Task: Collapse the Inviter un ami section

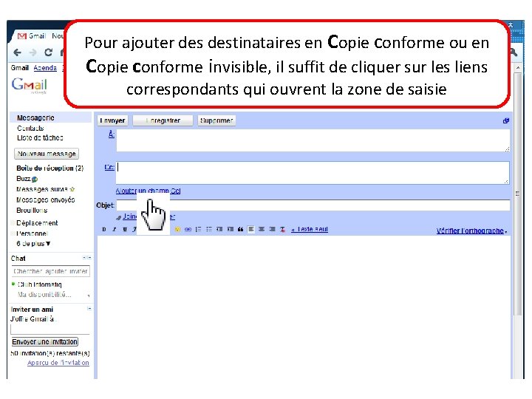Action: click(x=89, y=309)
